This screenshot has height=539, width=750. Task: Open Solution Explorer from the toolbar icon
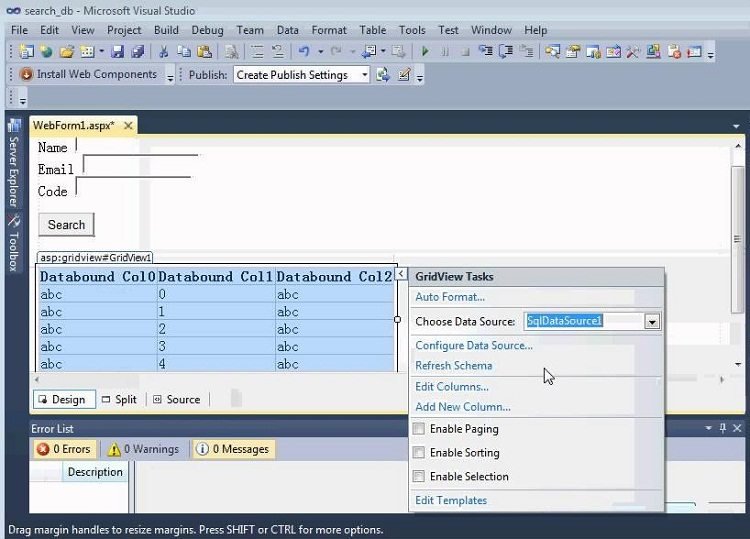tap(552, 51)
